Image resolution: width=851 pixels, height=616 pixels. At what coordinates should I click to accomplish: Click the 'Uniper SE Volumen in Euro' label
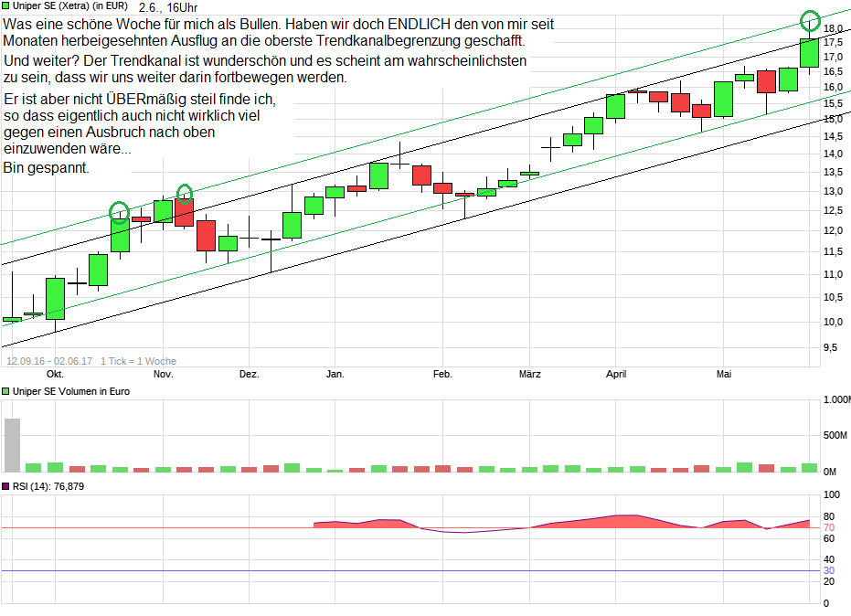click(71, 391)
